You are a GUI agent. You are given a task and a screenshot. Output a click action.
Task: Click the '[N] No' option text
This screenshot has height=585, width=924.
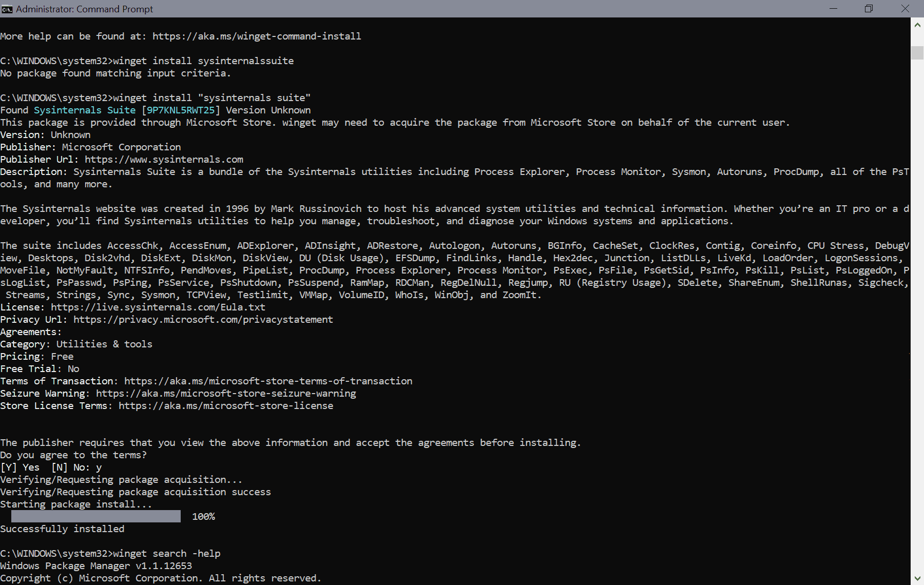tap(69, 467)
